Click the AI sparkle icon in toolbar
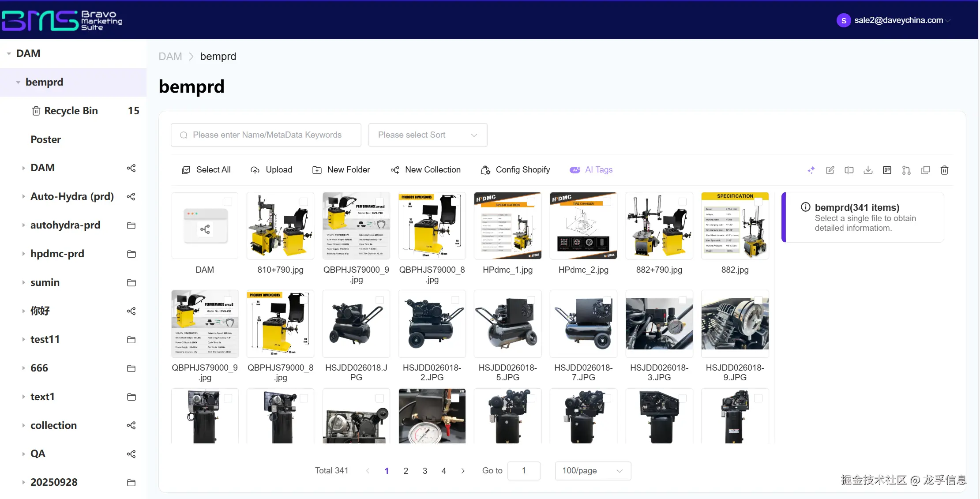The image size is (980, 499). click(811, 170)
